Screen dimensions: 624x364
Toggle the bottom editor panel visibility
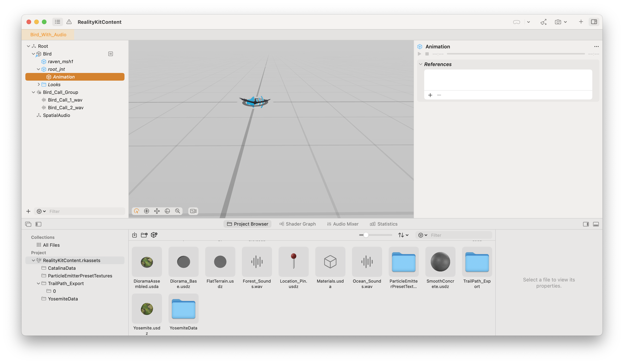[596, 224]
